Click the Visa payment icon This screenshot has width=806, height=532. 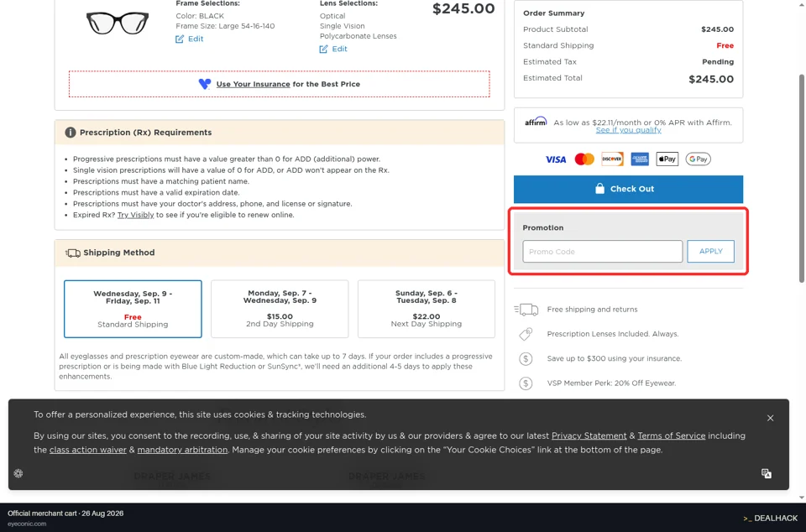point(556,159)
